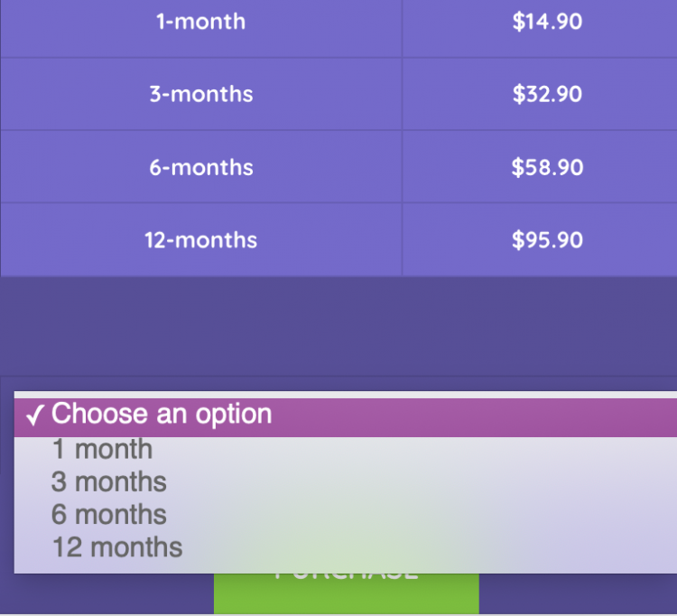Select '6 months' in the open dropdown
The image size is (677, 616).
[x=109, y=515]
